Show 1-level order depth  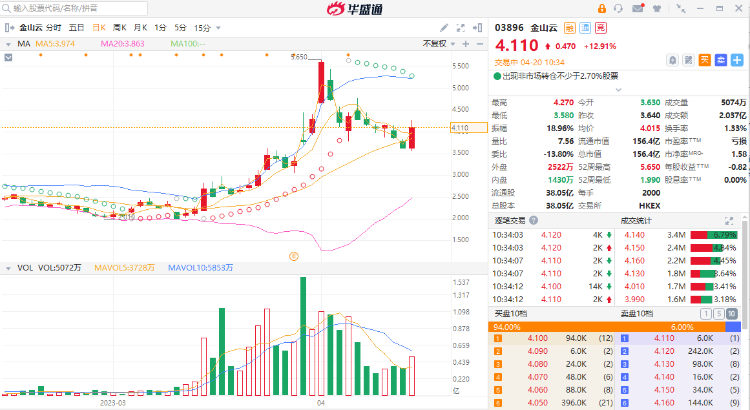coord(706,314)
